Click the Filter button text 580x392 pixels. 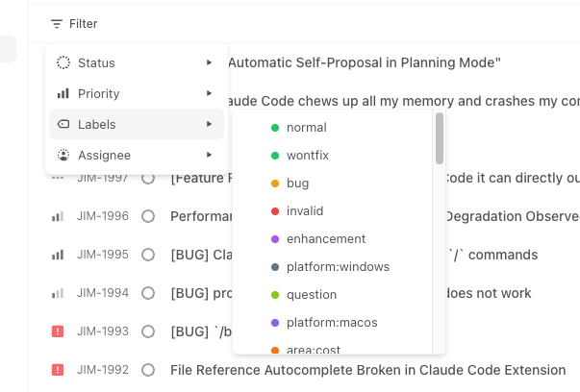click(x=84, y=24)
